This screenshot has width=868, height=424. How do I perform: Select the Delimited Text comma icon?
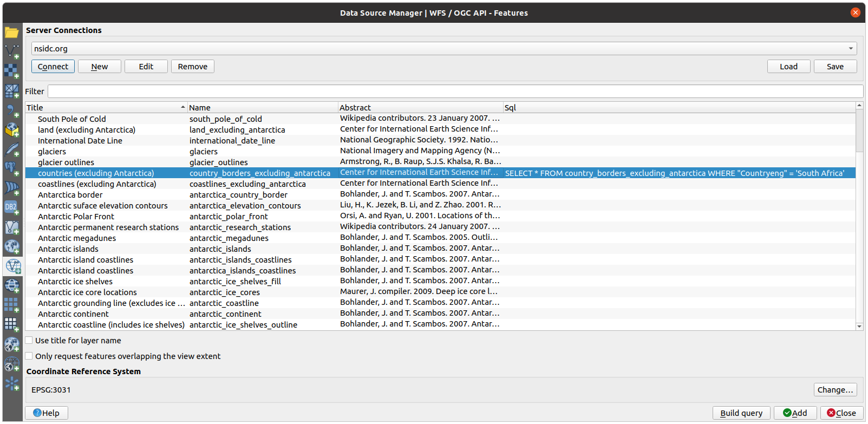(12, 110)
